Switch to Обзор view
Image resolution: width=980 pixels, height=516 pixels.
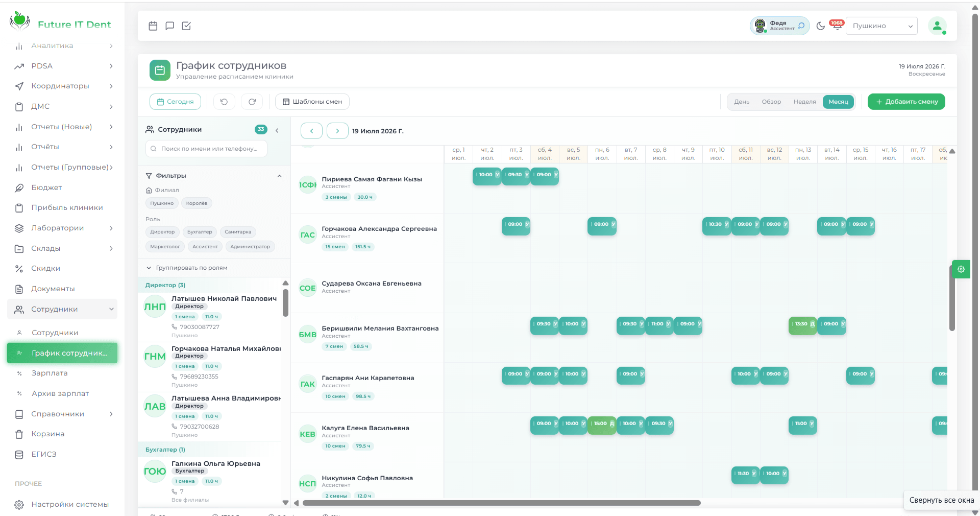pos(771,102)
